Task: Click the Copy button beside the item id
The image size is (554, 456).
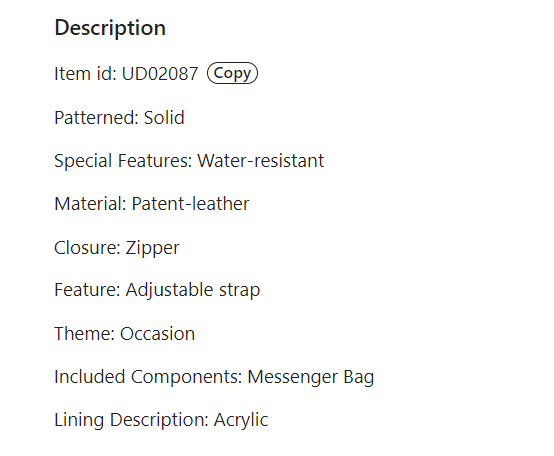Action: [x=232, y=73]
